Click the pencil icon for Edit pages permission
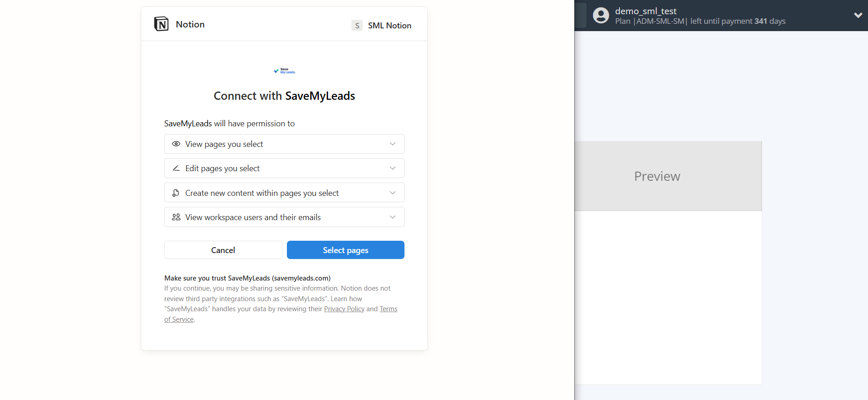This screenshot has height=400, width=868. pyautogui.click(x=176, y=168)
